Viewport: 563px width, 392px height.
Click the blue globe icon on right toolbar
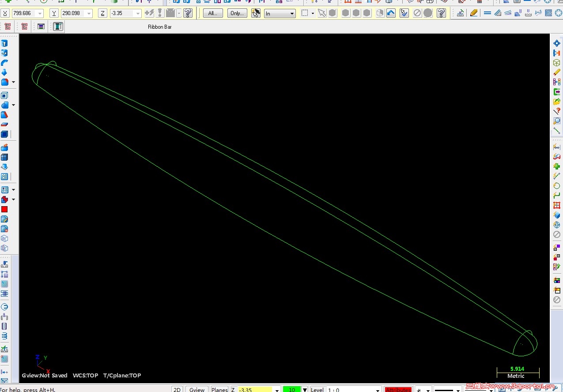click(x=557, y=225)
